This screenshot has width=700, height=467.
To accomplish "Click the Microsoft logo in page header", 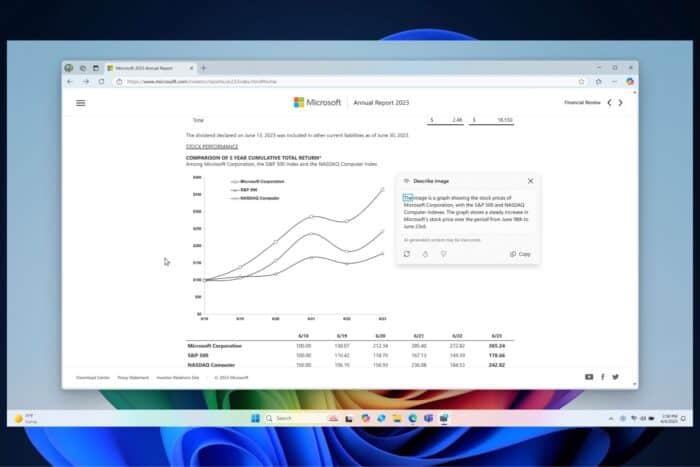I will point(317,102).
